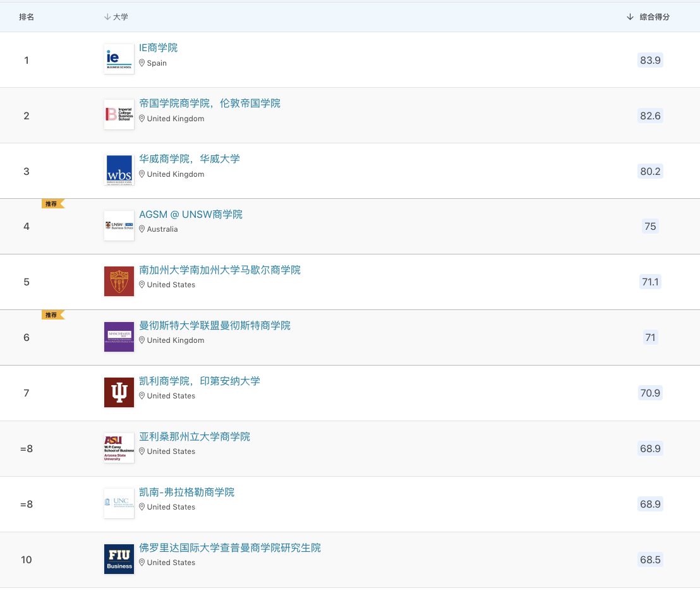Click the IE Business School logo
Image resolution: width=700 pixels, height=591 pixels.
point(119,59)
